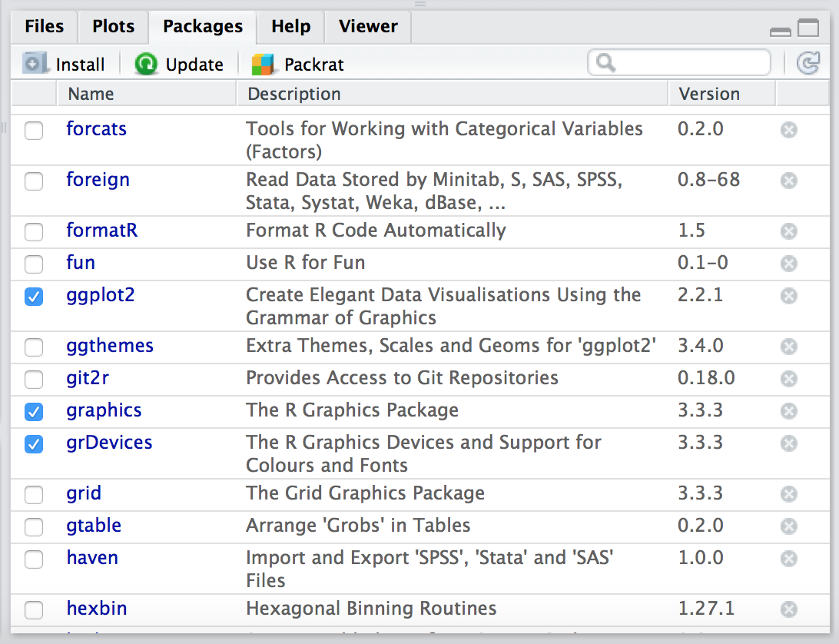This screenshot has height=644, width=839.
Task: Tick the formatR checkbox
Action: coord(34,232)
